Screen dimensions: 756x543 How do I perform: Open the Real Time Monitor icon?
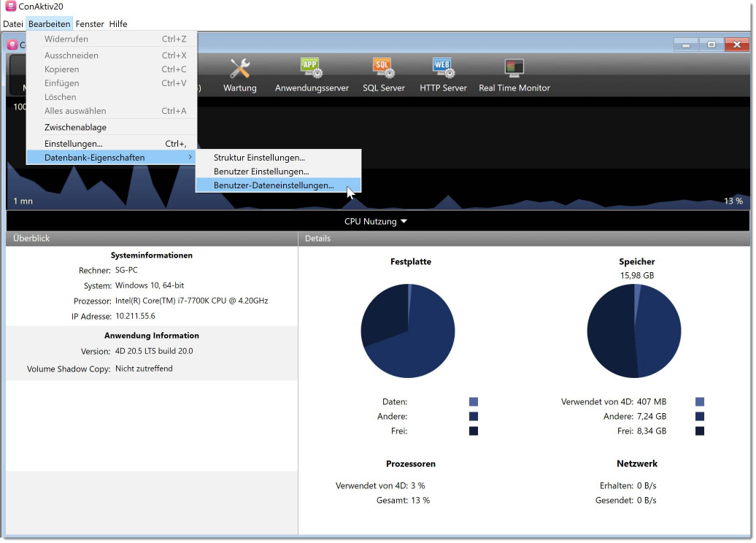(514, 69)
